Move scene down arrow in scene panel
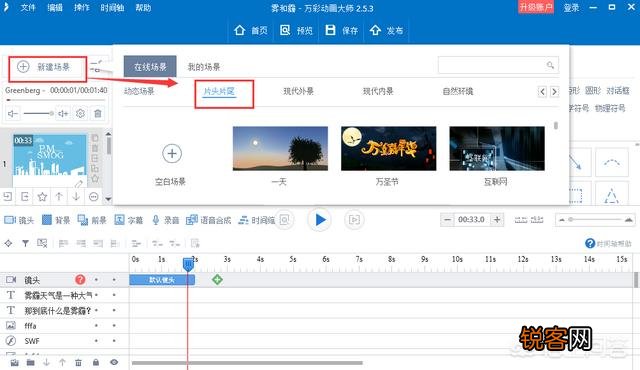Image resolution: width=640 pixels, height=370 pixels. (x=76, y=197)
